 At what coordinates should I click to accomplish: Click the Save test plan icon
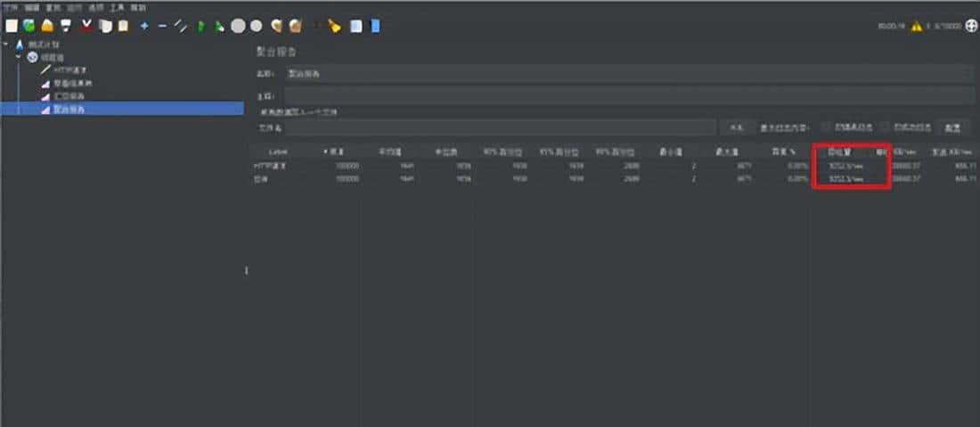point(66,26)
